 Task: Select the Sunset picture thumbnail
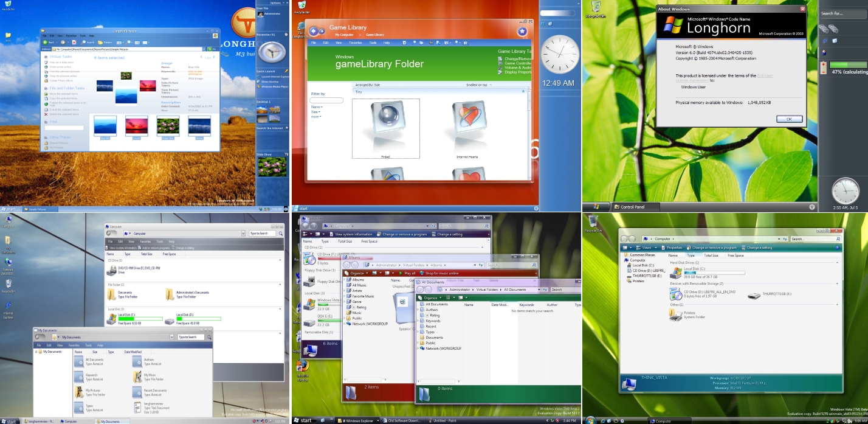tap(137, 127)
